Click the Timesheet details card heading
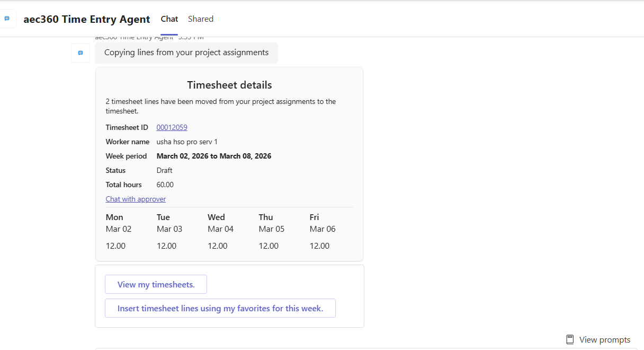Viewport: 644px width, 350px height. 229,85
